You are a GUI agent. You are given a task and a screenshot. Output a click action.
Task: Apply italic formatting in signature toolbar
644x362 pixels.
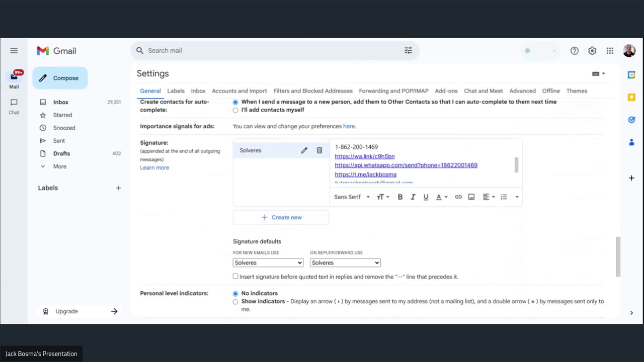[413, 197]
